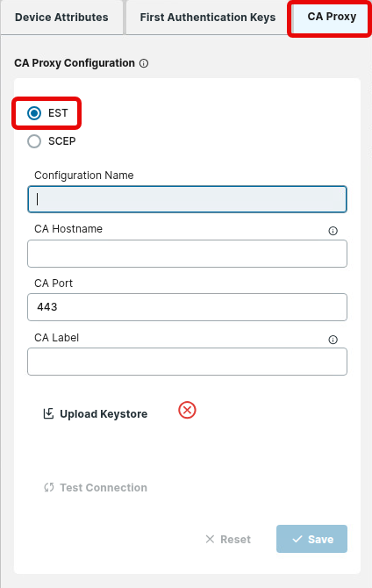Image resolution: width=372 pixels, height=588 pixels.
Task: Select the SCEP radio button
Action: tap(34, 141)
